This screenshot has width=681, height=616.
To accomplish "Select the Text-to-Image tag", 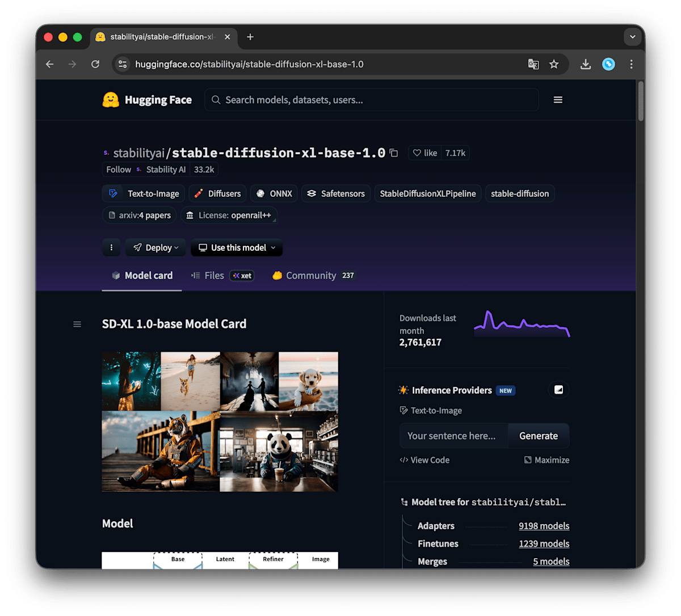I will (x=144, y=193).
